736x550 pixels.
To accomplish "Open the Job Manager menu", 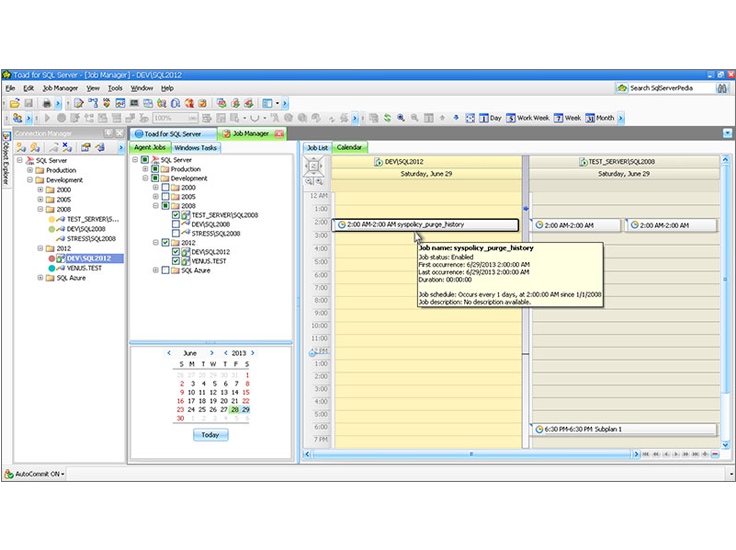I will (x=60, y=88).
